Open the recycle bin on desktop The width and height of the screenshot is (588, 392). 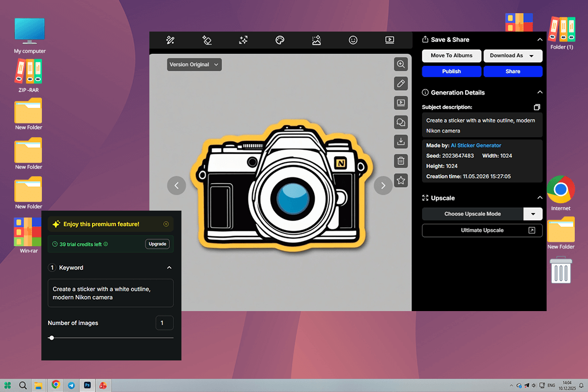pyautogui.click(x=560, y=270)
